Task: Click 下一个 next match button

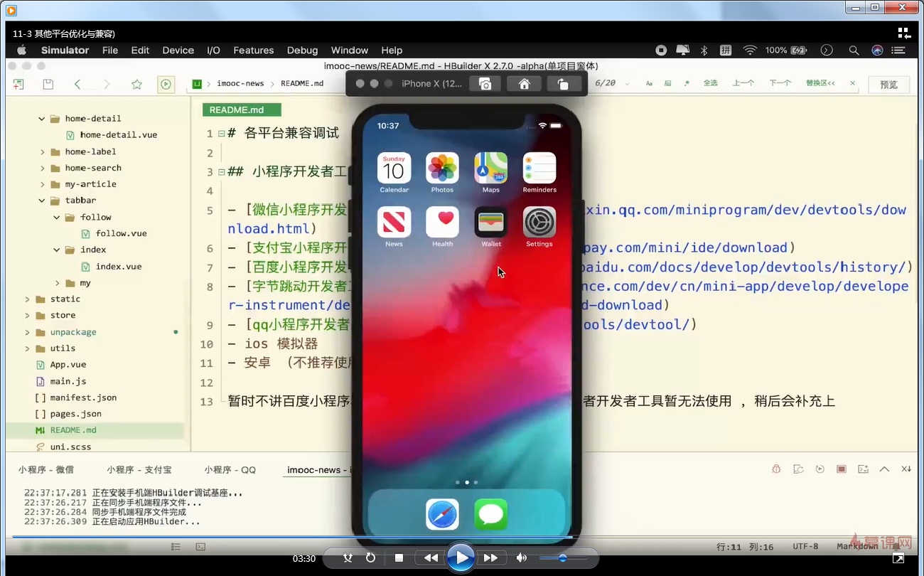Action: coord(780,83)
